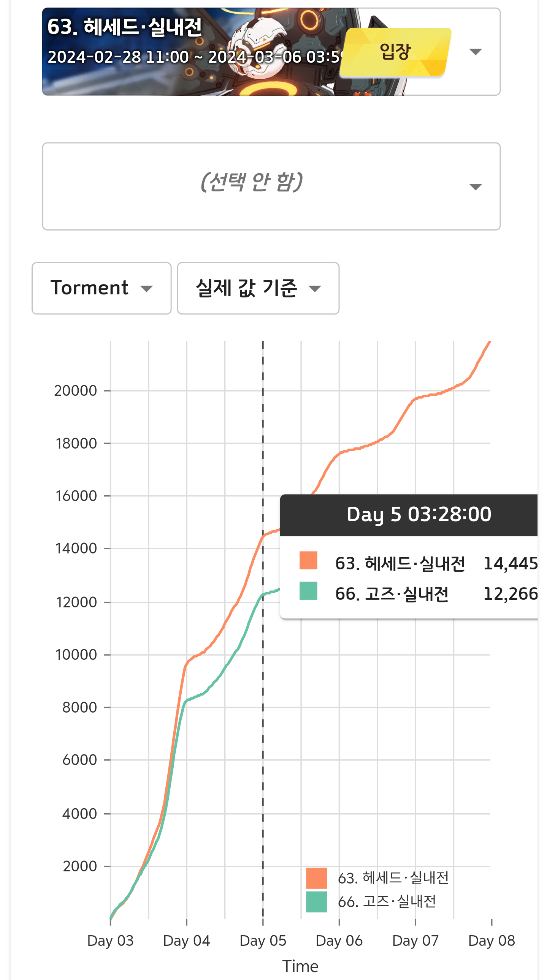Click the Day 03 axis tick label
Viewport: 547px width, 980px height.
pyautogui.click(x=110, y=940)
